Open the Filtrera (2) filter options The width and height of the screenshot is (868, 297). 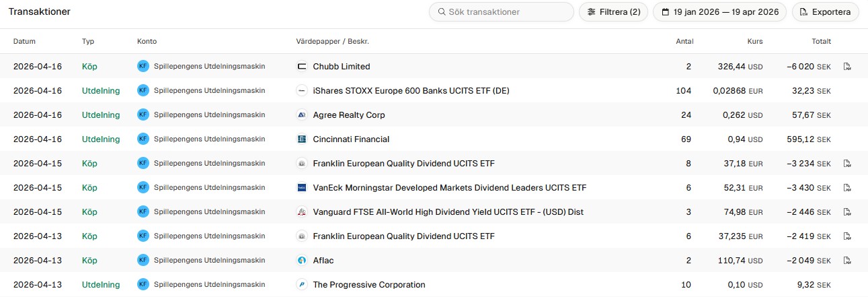pyautogui.click(x=613, y=12)
